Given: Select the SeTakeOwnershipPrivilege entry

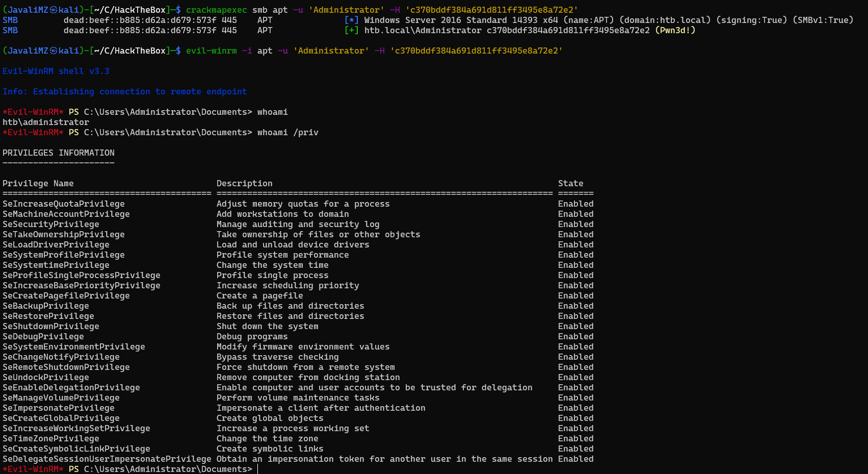Looking at the screenshot, I should pyautogui.click(x=64, y=234).
